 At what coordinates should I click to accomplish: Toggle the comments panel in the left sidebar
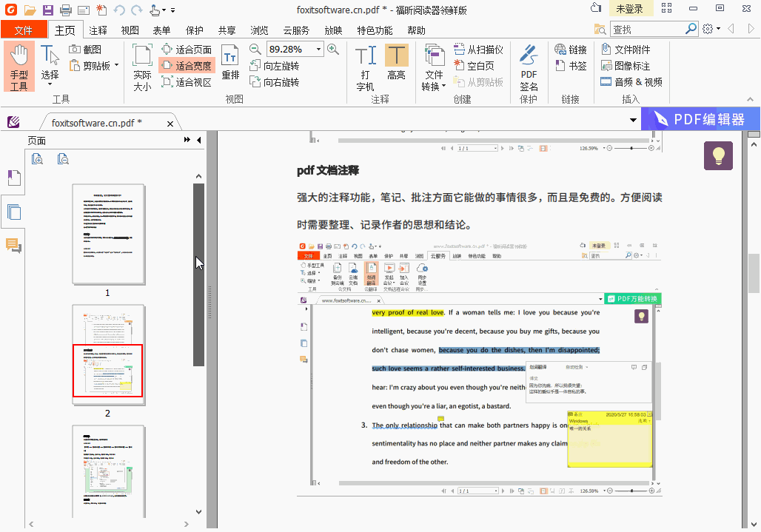point(13,247)
